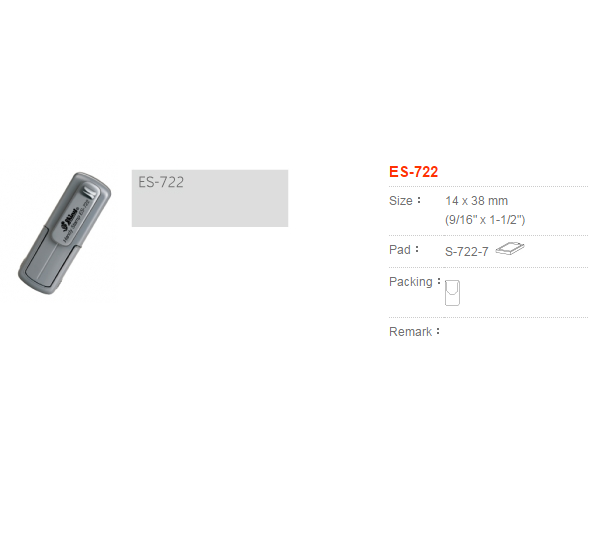Screen dimensions: 602x544
Task: Select the red ES-722 product title
Action: point(413,172)
